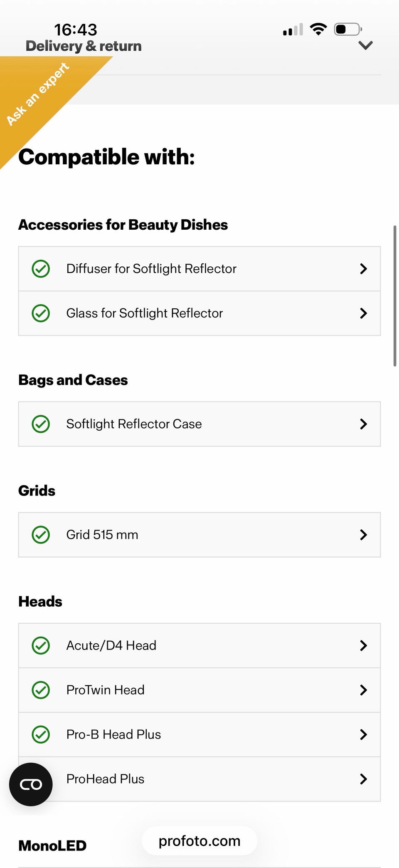Click the page scrollbar on the right edge
This screenshot has height=868, width=399.
[394, 295]
